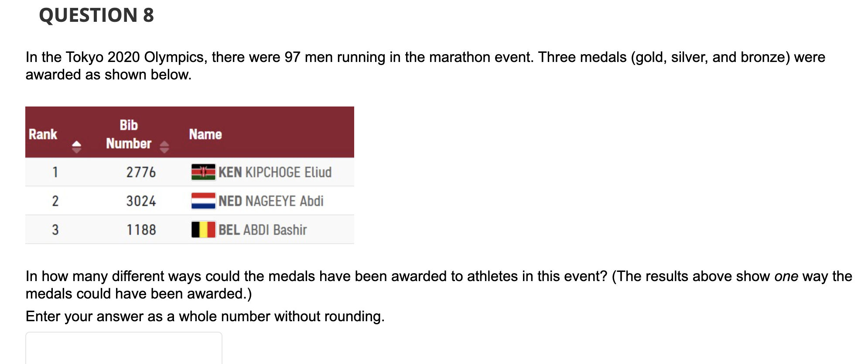Click the rank 1 cell

point(55,172)
